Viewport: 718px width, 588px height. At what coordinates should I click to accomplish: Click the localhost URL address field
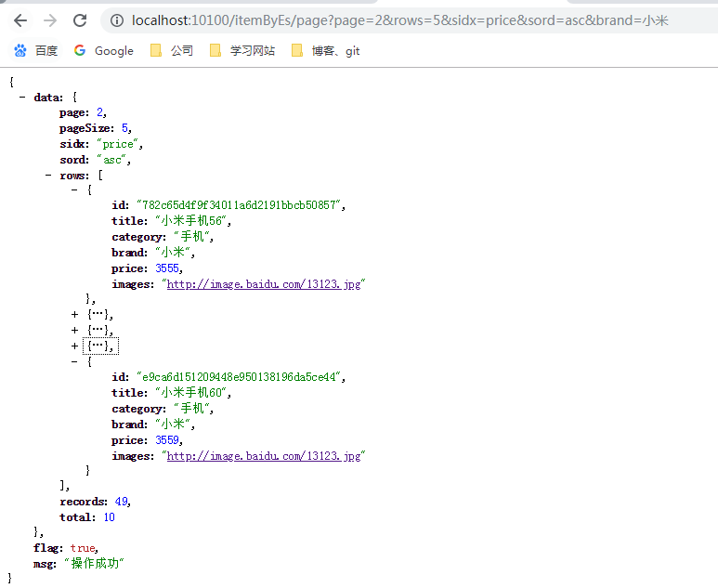tap(399, 20)
